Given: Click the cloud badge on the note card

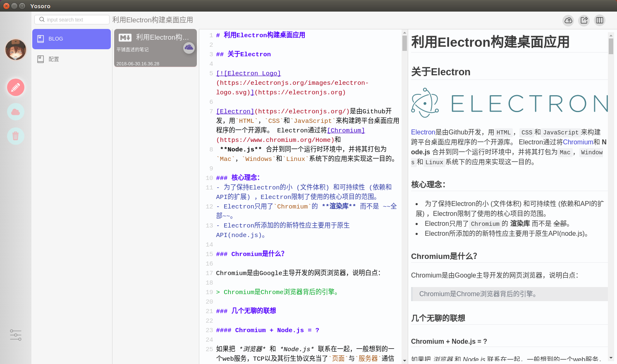Looking at the screenshot, I should pyautogui.click(x=189, y=48).
